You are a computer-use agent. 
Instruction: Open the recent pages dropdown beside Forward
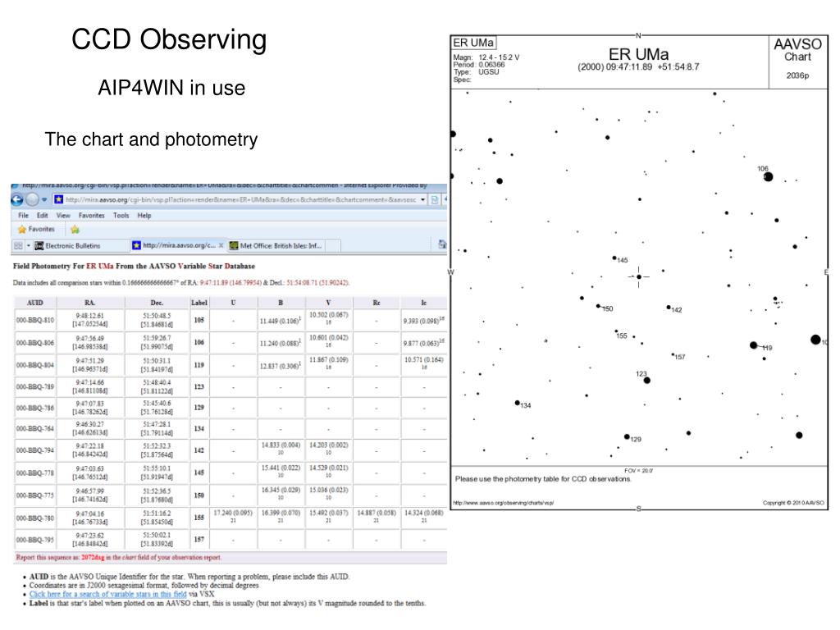44,200
